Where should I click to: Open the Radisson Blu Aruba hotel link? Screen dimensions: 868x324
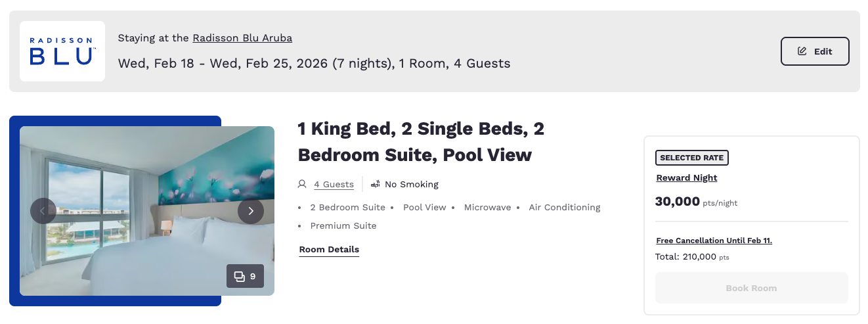[242, 38]
